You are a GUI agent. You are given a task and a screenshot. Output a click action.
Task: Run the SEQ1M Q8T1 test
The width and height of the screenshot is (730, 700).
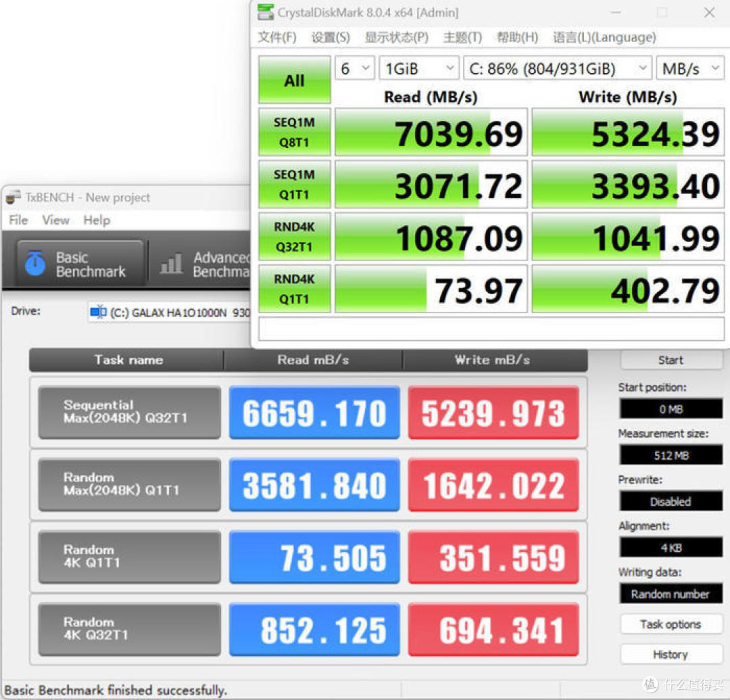(x=294, y=133)
